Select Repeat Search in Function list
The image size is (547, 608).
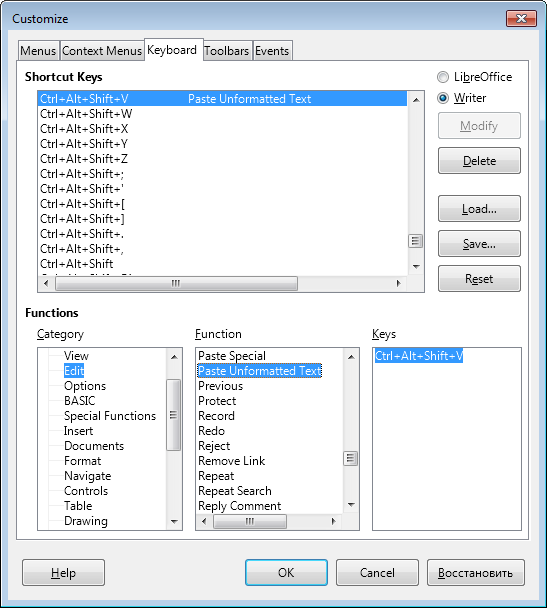pos(235,491)
